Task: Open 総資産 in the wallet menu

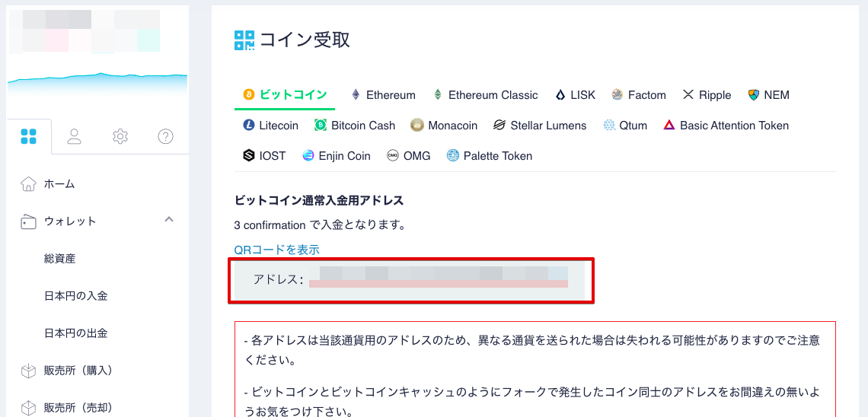Action: pyautogui.click(x=60, y=258)
